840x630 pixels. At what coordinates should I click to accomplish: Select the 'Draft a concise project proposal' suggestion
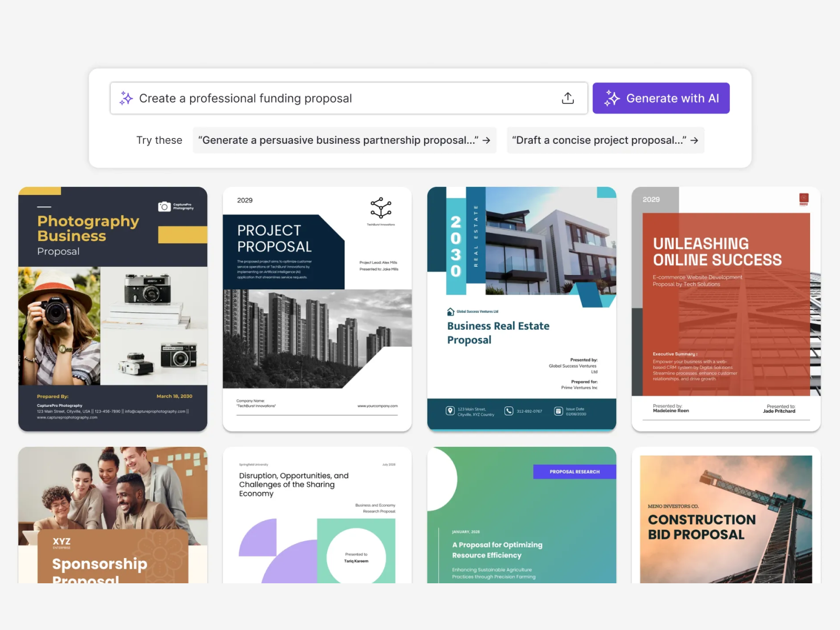pyautogui.click(x=598, y=140)
